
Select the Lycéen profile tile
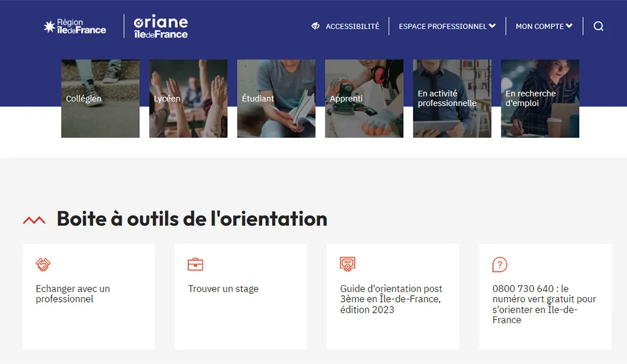(x=188, y=99)
